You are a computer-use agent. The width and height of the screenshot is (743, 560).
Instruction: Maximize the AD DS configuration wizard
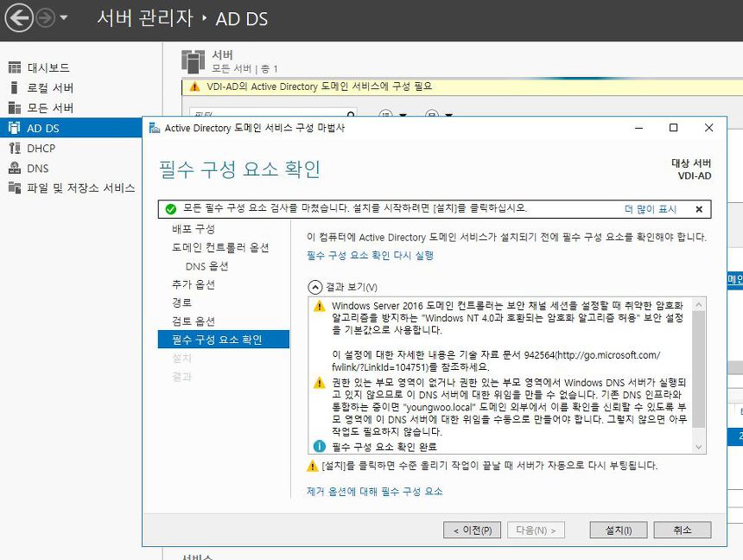click(673, 128)
